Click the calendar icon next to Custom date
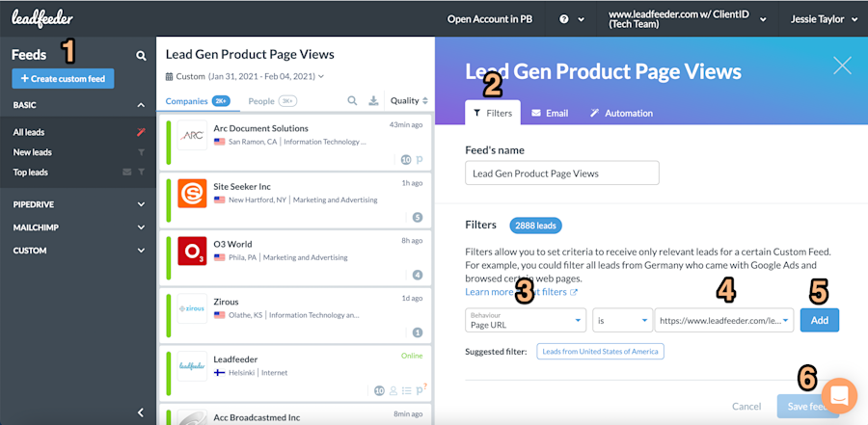The image size is (868, 425). coord(170,76)
